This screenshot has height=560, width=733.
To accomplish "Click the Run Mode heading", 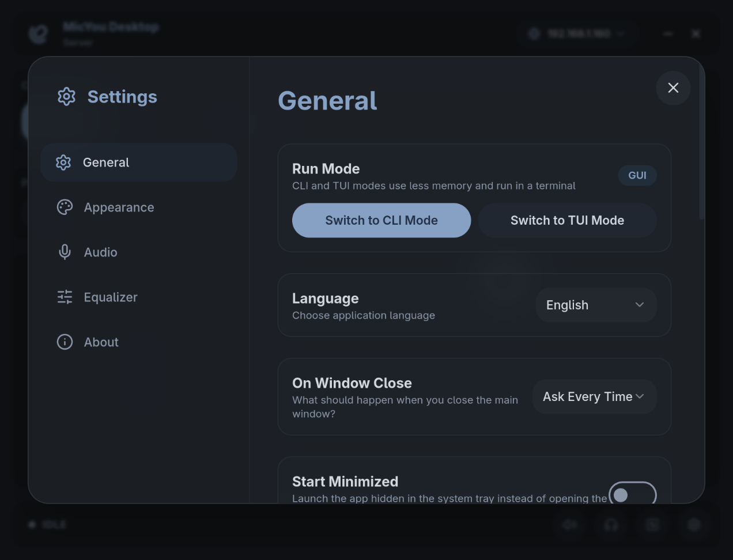I will click(x=326, y=169).
